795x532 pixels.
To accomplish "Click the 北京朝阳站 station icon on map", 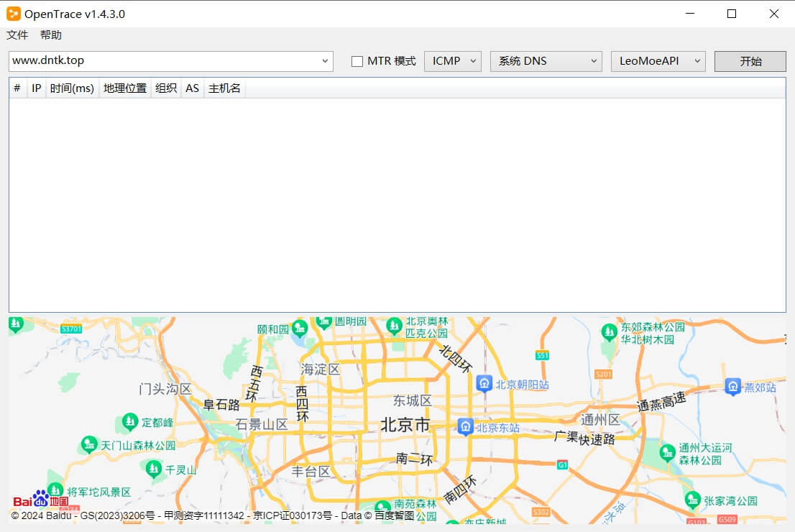I will click(x=484, y=384).
